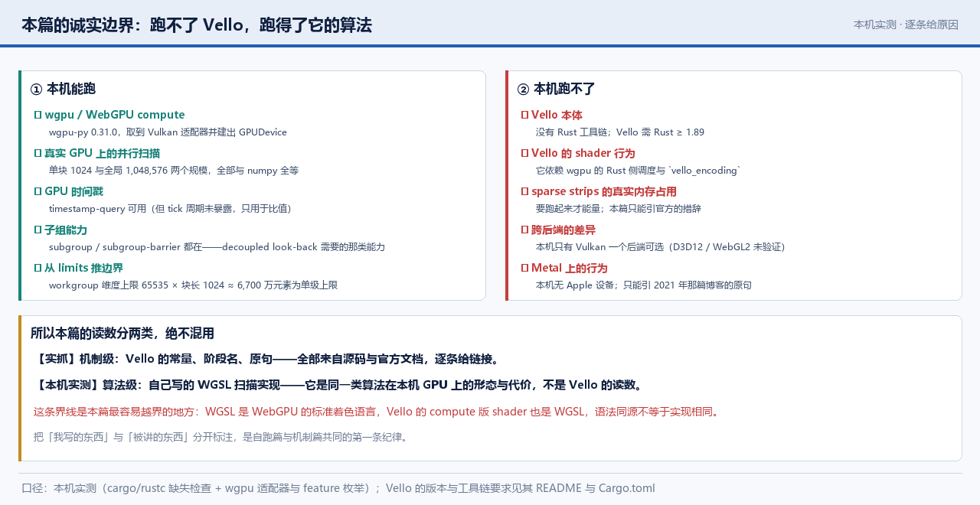Click the slide title about Vello 诚实边界
980x505 pixels.
pyautogui.click(x=197, y=25)
